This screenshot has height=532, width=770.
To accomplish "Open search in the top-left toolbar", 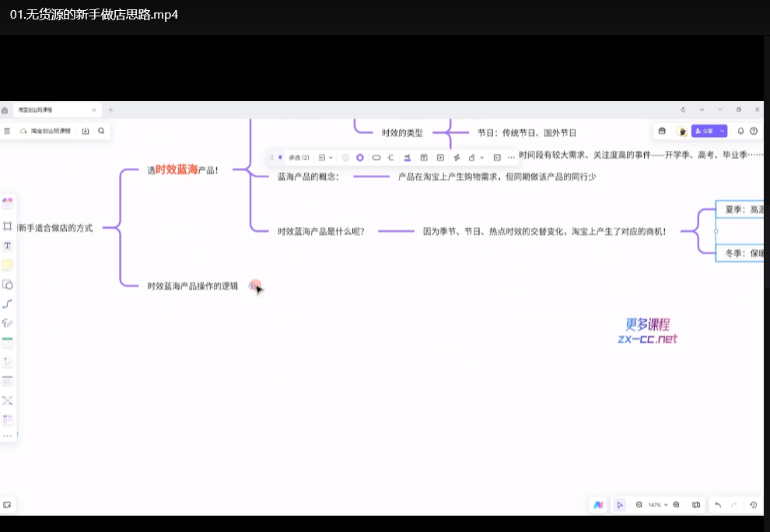I will click(101, 131).
